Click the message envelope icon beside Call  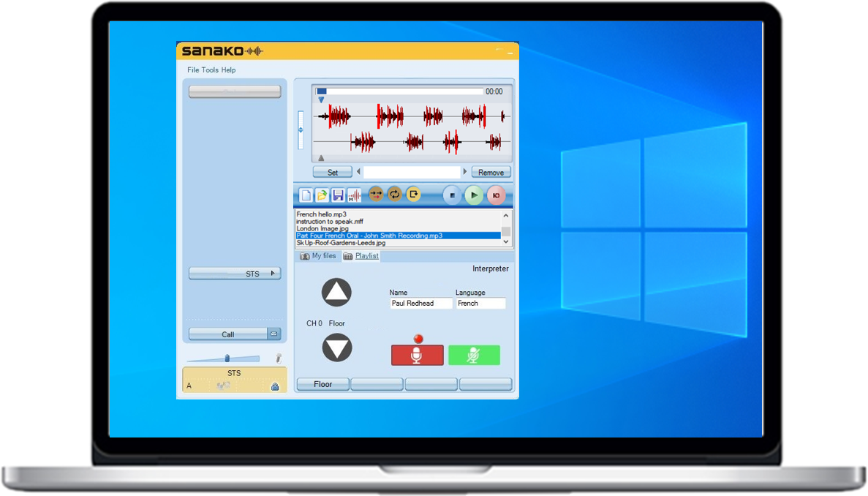[x=273, y=334]
